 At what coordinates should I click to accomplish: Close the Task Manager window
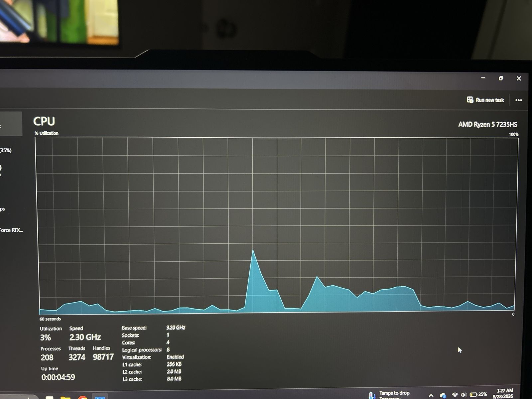coord(519,78)
